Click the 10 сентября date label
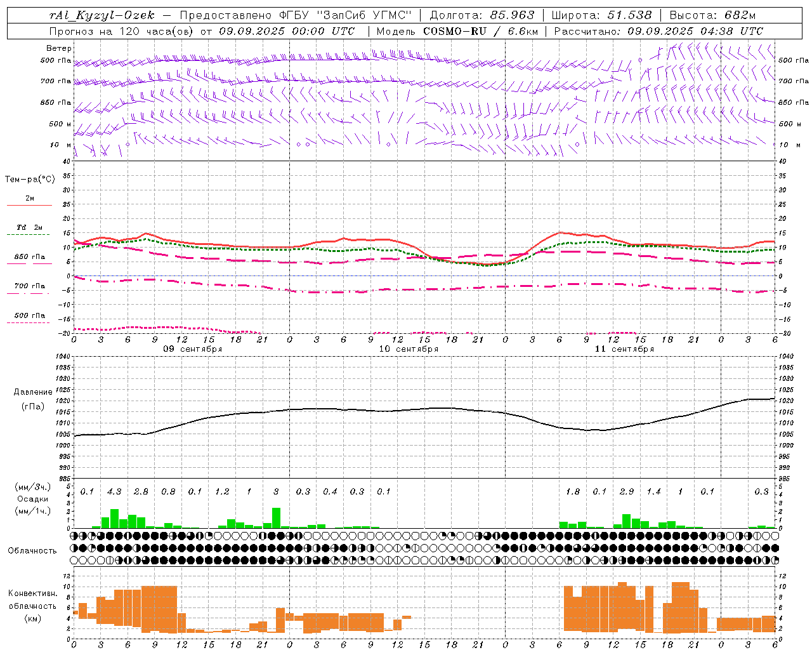This screenshot has height=650, width=812. (409, 349)
